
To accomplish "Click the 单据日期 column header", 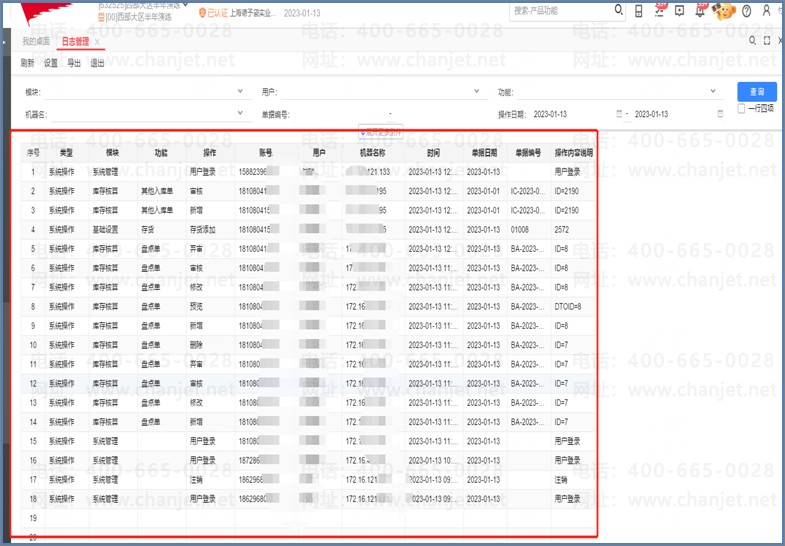I will point(485,153).
